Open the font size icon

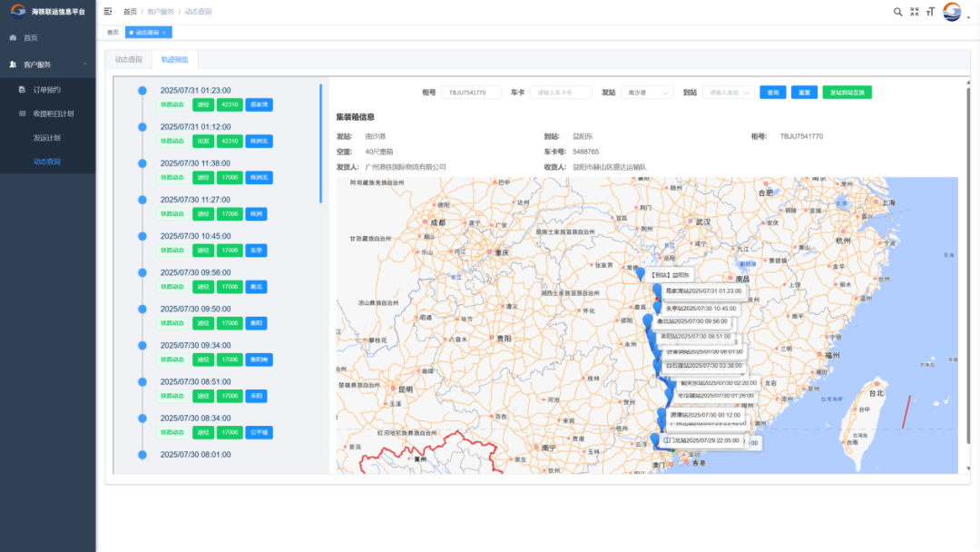[931, 12]
